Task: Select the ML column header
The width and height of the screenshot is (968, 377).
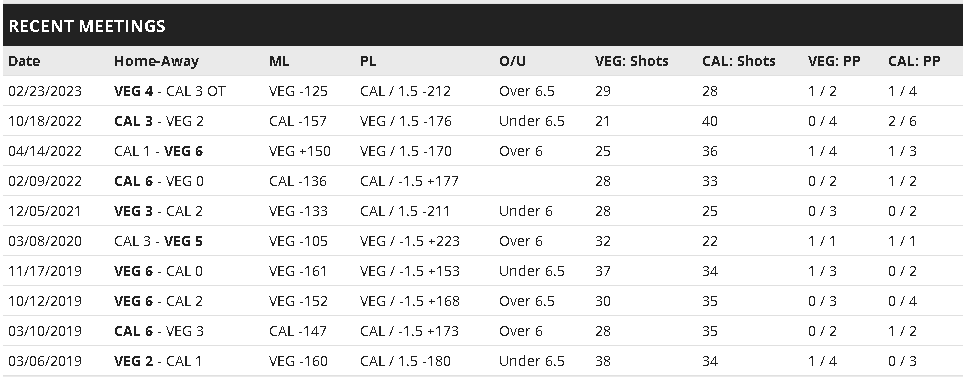Action: (x=279, y=61)
